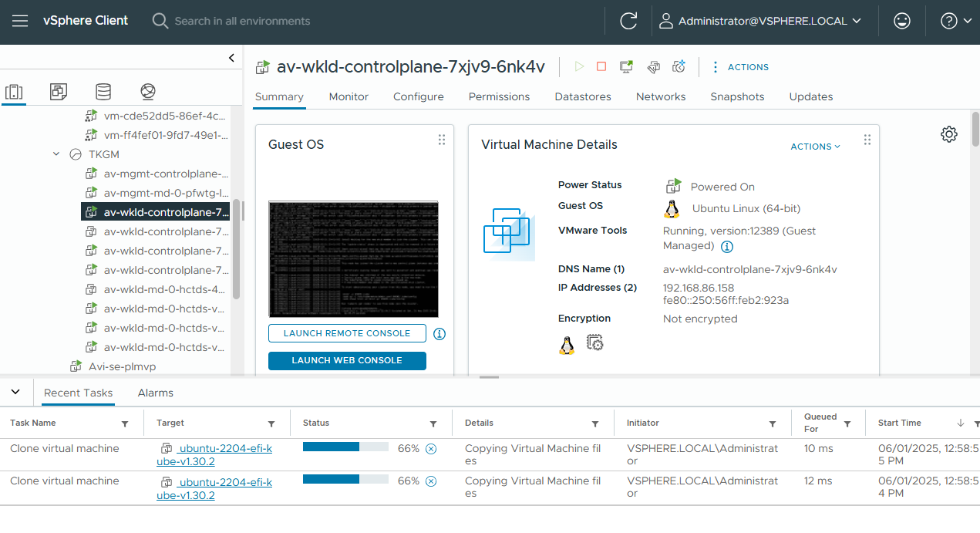
Task: Click the Guest OS card drag handle
Action: pos(442,140)
